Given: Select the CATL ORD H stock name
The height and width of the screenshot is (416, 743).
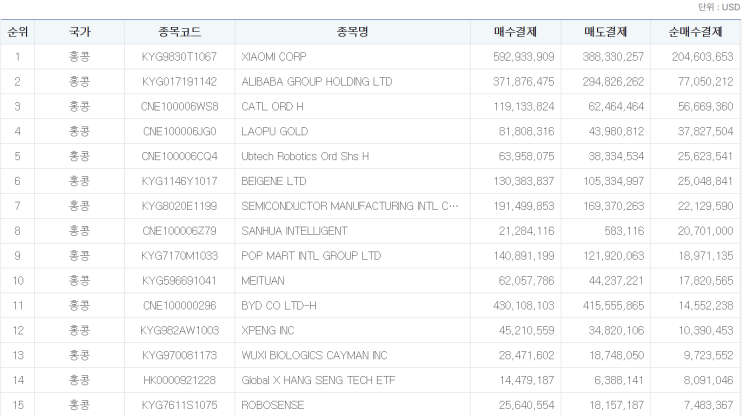Looking at the screenshot, I should click(x=272, y=107).
